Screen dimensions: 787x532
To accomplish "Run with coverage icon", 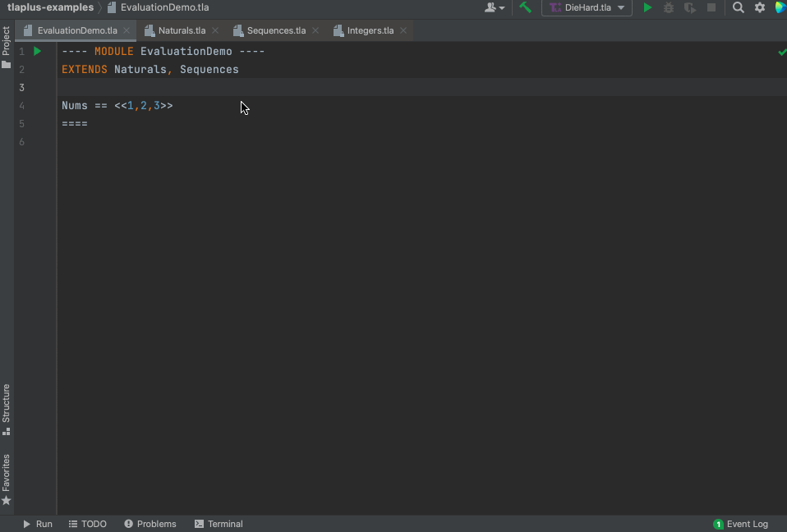I will click(690, 7).
